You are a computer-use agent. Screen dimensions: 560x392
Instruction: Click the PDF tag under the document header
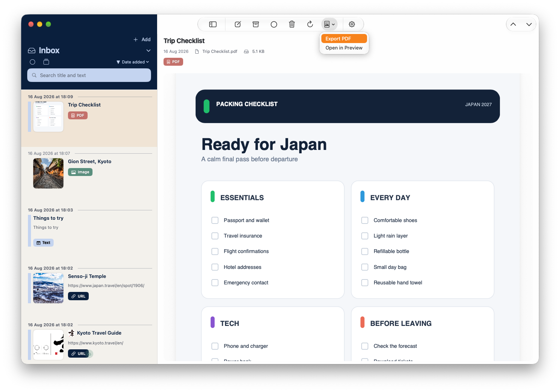pyautogui.click(x=173, y=62)
